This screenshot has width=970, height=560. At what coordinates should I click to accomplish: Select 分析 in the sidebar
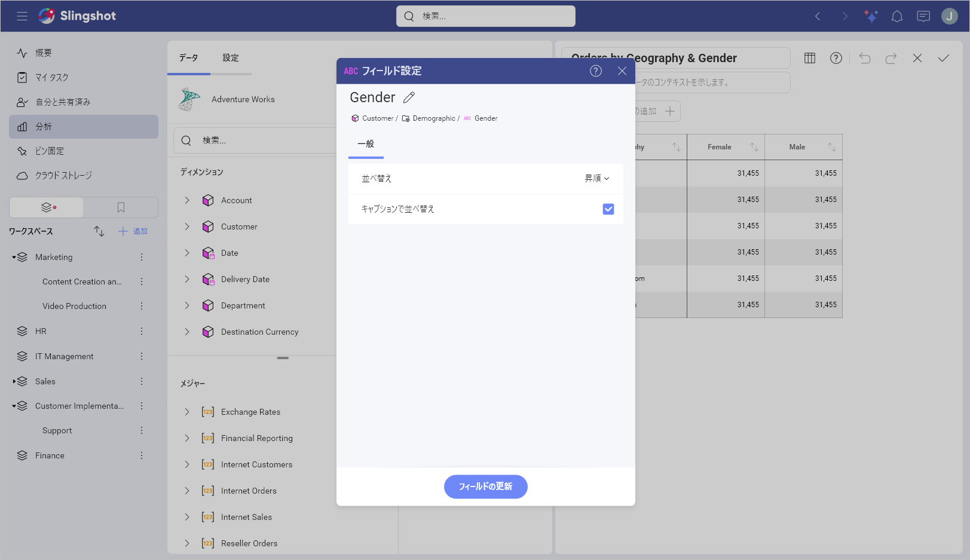[84, 127]
